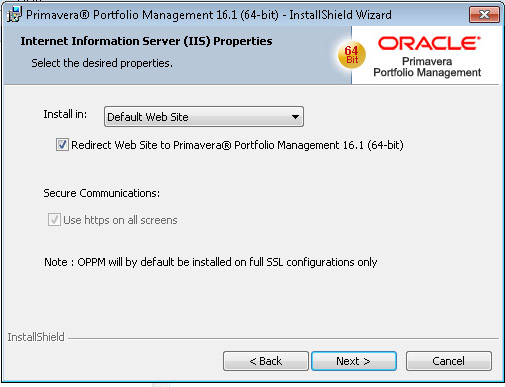Go back with the Back button
Viewport: 505px width, 387px height.
[x=266, y=361]
